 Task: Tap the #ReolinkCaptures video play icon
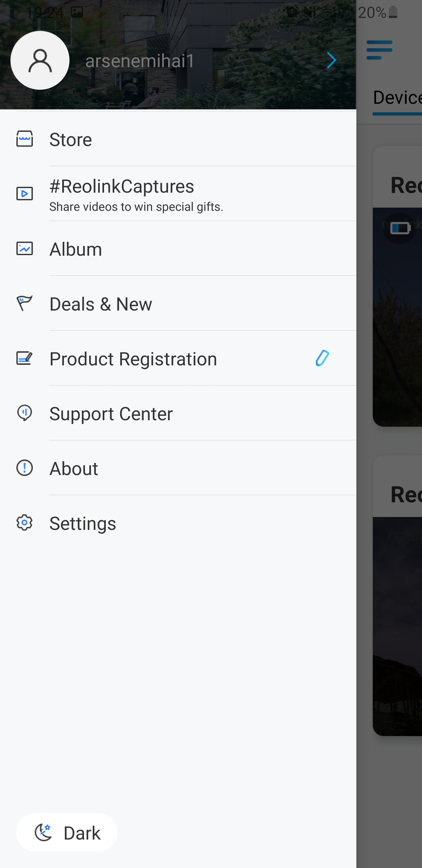tap(25, 194)
